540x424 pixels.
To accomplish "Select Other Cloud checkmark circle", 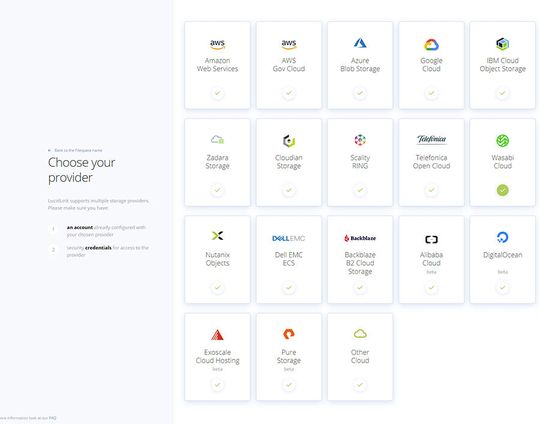I will [360, 385].
